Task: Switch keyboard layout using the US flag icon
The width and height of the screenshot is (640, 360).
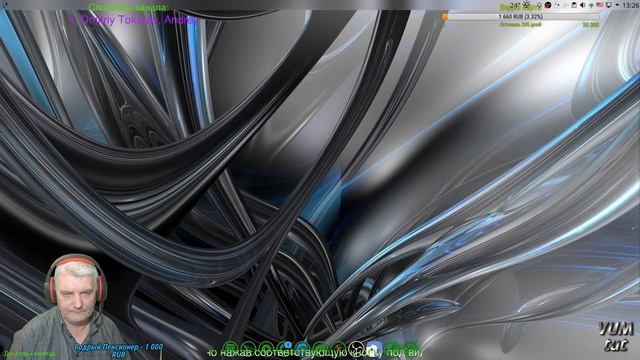Action: tap(600, 5)
